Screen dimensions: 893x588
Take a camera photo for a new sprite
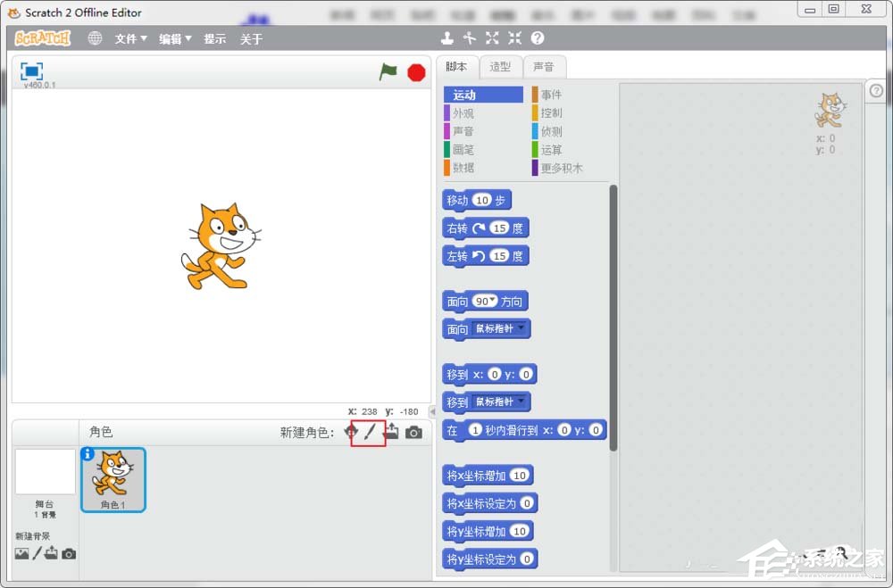413,432
